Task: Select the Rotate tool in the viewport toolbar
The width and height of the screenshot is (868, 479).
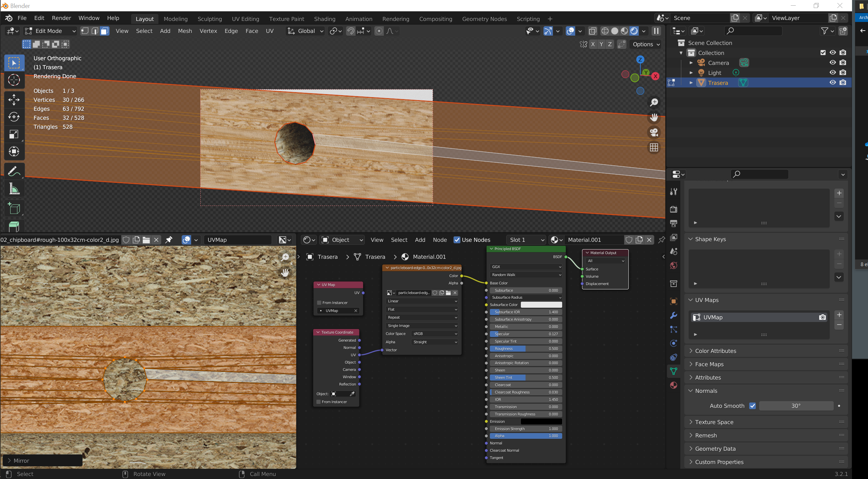Action: (x=14, y=117)
